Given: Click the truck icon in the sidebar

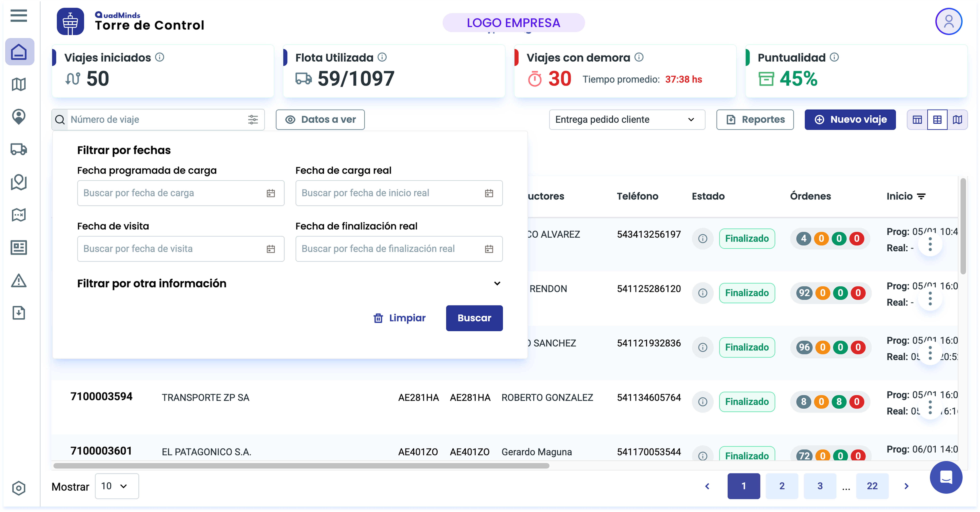Looking at the screenshot, I should 18,149.
